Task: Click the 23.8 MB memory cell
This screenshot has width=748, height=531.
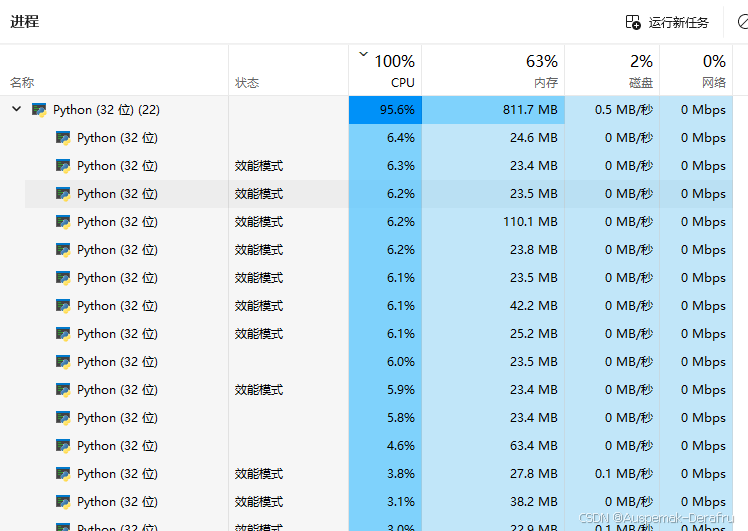Action: tap(493, 250)
